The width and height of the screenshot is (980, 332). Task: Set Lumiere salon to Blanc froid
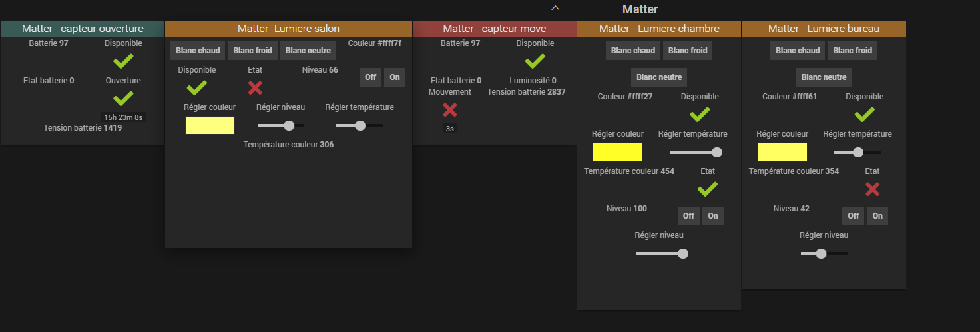pos(253,51)
